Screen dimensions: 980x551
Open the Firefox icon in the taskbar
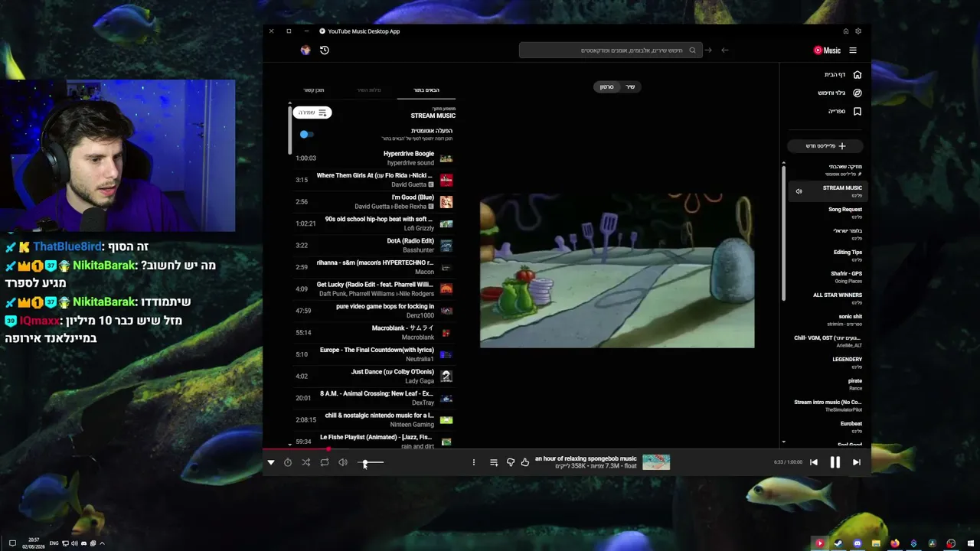(x=895, y=543)
